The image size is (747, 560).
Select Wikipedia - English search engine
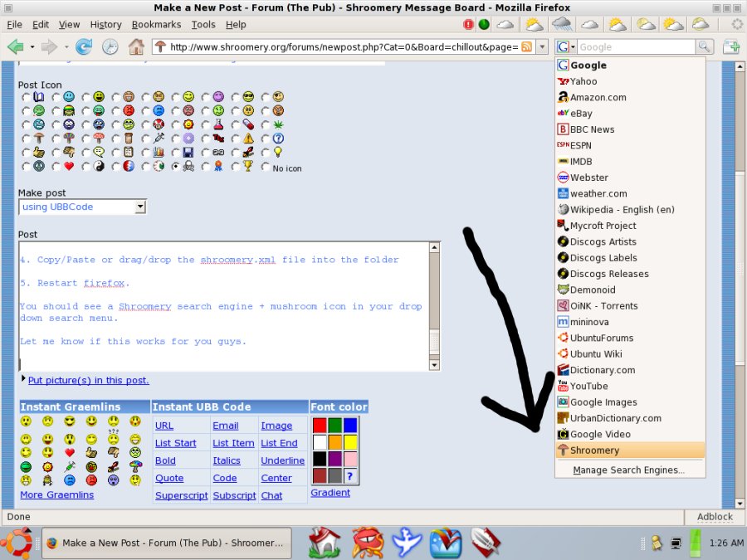pos(630,210)
